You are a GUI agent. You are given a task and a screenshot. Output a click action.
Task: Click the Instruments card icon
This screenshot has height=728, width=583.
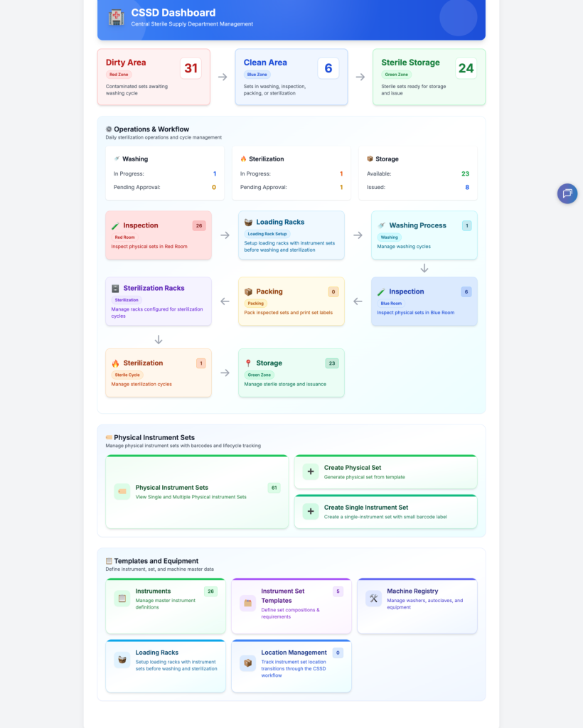122,599
